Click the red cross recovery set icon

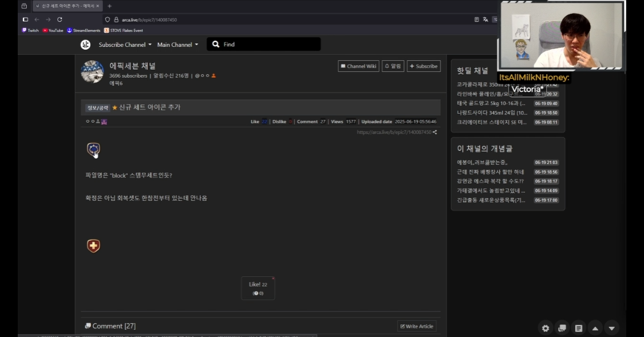point(94,246)
